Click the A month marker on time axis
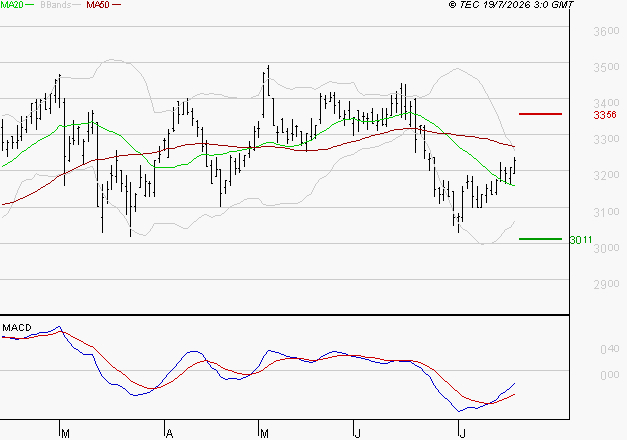 coord(170,434)
